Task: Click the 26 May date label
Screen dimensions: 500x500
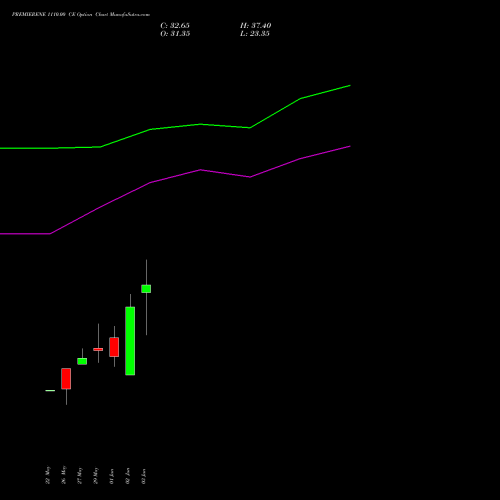Action: [64, 475]
